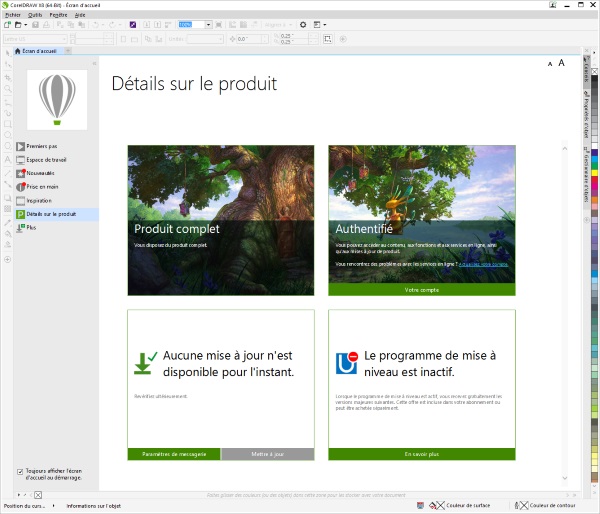Click the Produit complet card

tap(221, 220)
